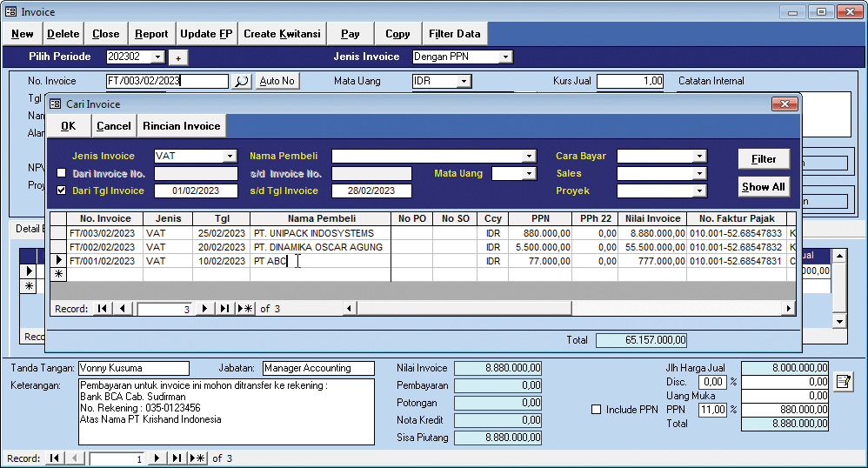
Task: Open the Jenis Invoice VAT dropdown
Action: coord(230,157)
